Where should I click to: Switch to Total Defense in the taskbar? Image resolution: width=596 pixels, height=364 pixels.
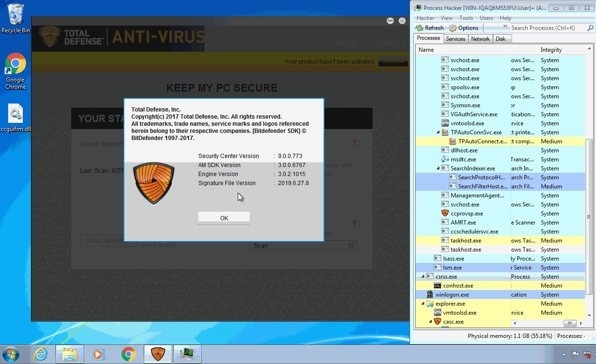(x=158, y=354)
